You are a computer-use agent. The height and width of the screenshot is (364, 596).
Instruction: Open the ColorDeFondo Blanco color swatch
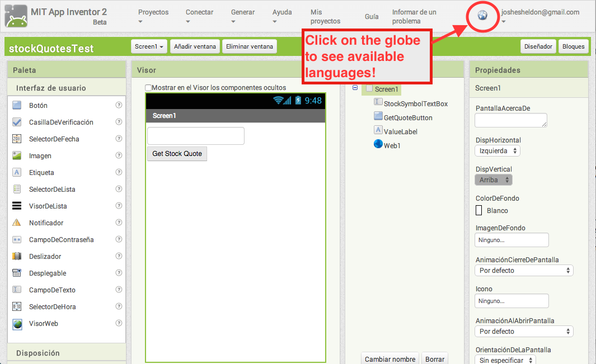[479, 210]
